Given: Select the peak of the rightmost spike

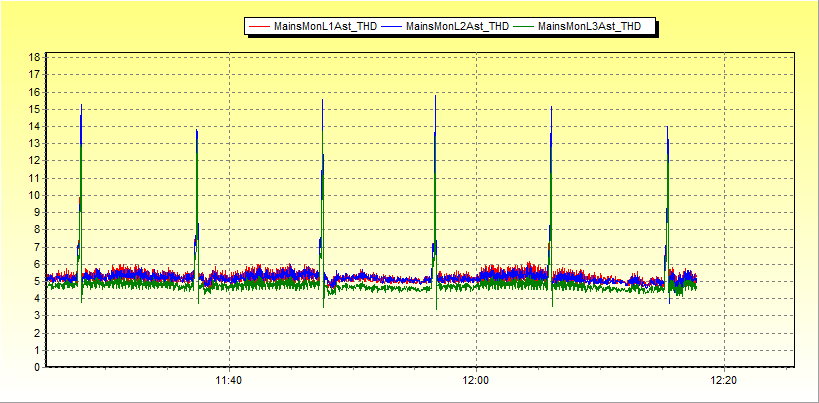Looking at the screenshot, I should tap(667, 127).
